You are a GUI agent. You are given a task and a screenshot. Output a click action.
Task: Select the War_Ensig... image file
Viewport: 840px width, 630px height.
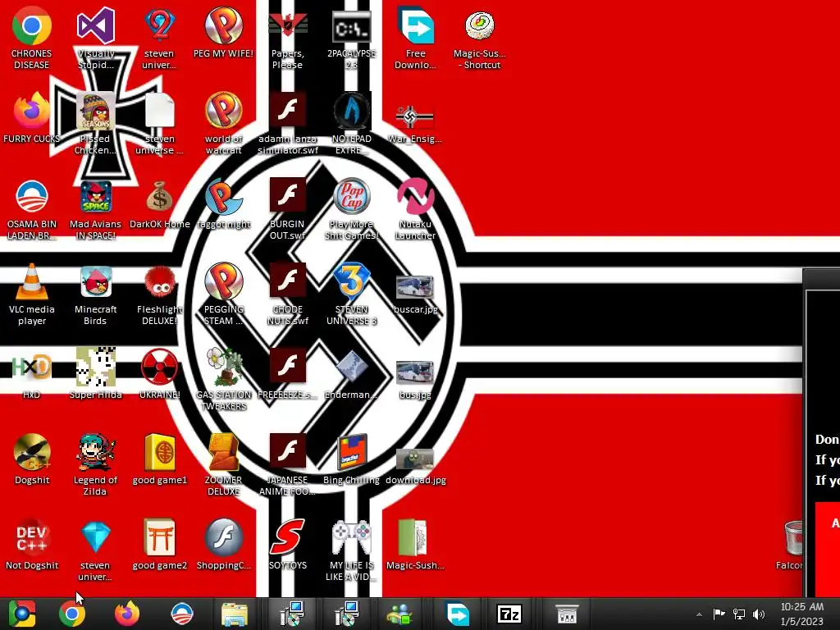[x=415, y=123]
